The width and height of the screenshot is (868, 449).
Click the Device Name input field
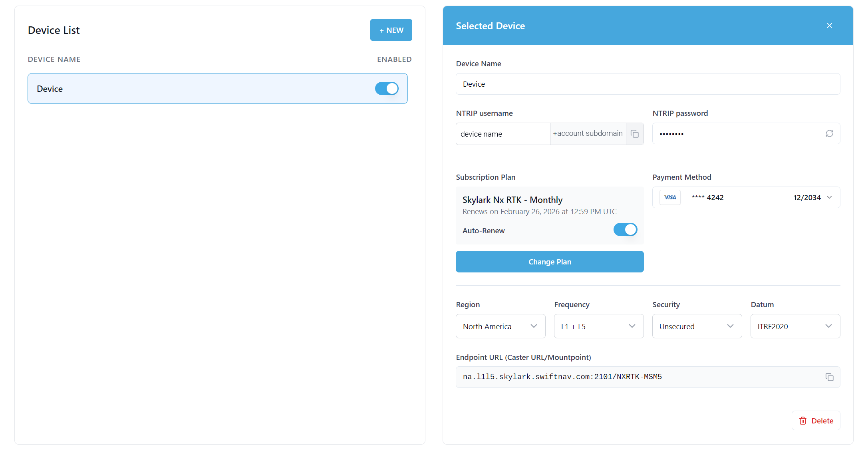pos(648,84)
